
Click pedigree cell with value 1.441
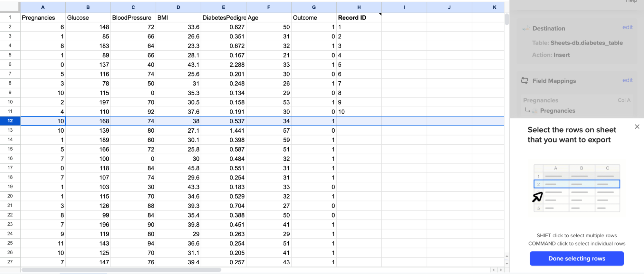coord(223,130)
